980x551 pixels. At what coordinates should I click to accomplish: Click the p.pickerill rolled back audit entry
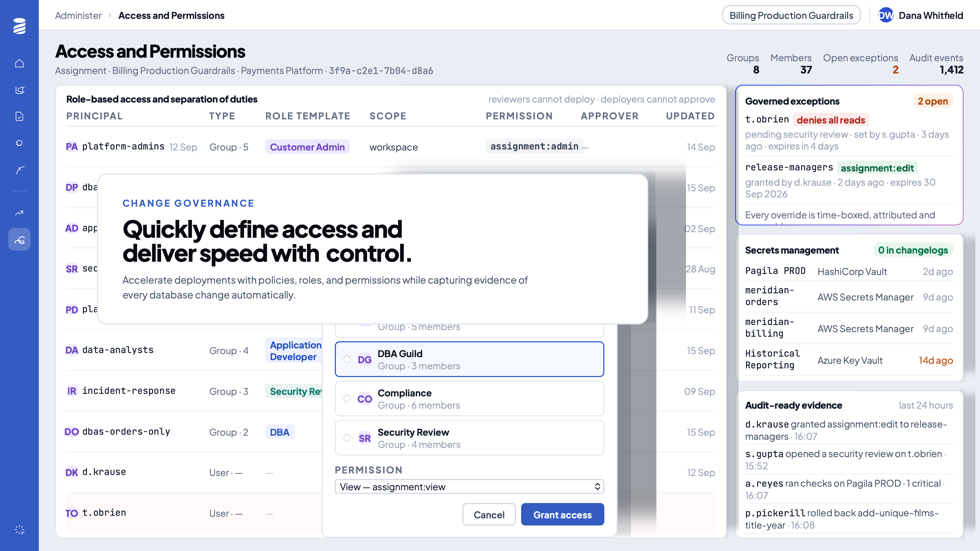pos(849,519)
